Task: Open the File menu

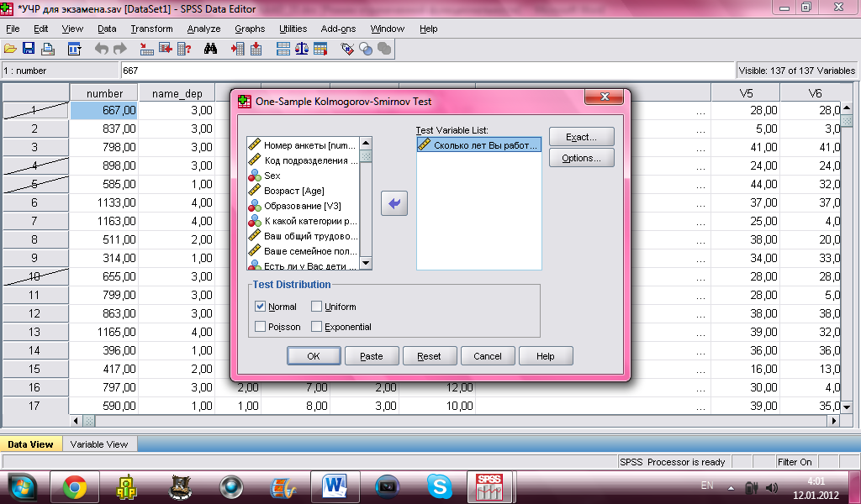Action: (13, 29)
